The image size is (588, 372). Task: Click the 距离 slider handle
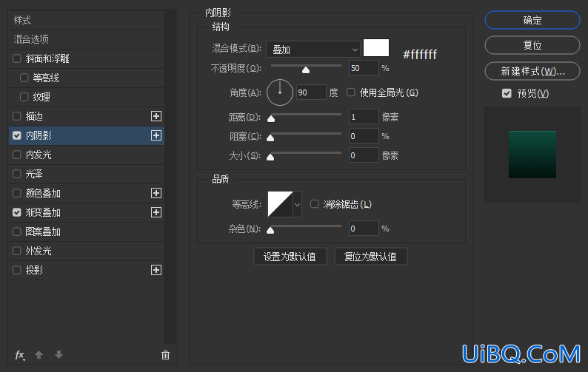271,119
